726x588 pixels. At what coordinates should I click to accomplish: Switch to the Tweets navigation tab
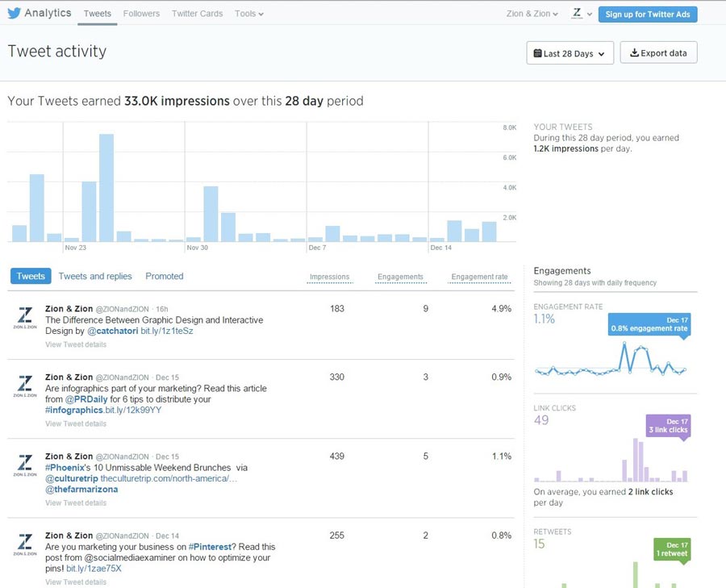98,14
